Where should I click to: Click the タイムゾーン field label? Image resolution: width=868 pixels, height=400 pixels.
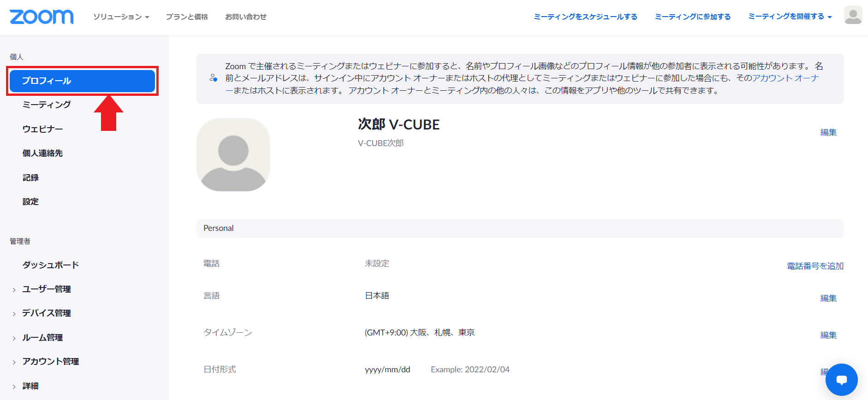pyautogui.click(x=228, y=333)
